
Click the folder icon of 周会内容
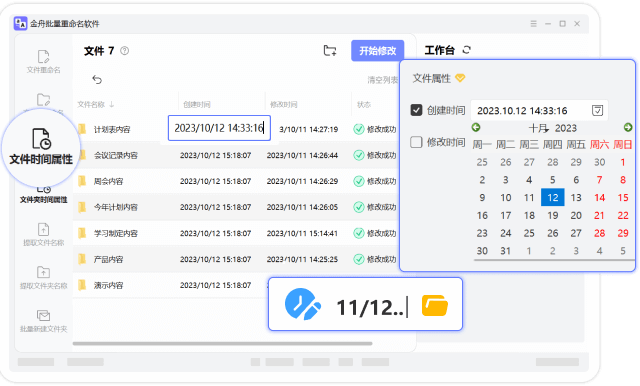click(x=82, y=181)
